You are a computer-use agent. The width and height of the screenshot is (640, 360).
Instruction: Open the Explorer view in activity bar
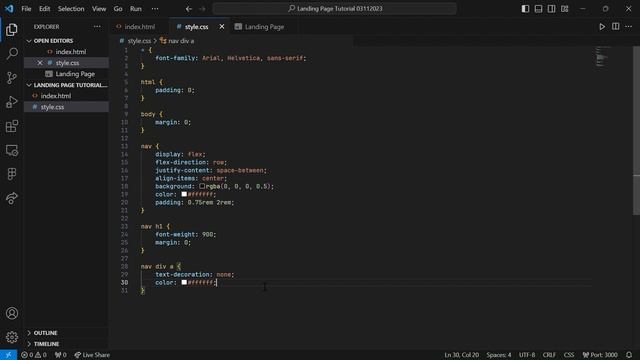[x=12, y=29]
